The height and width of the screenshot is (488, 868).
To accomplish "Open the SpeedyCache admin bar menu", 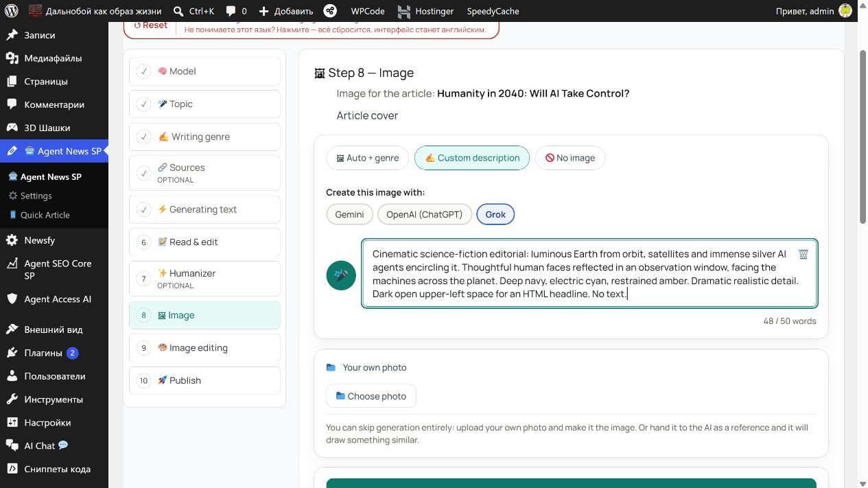I will [493, 11].
